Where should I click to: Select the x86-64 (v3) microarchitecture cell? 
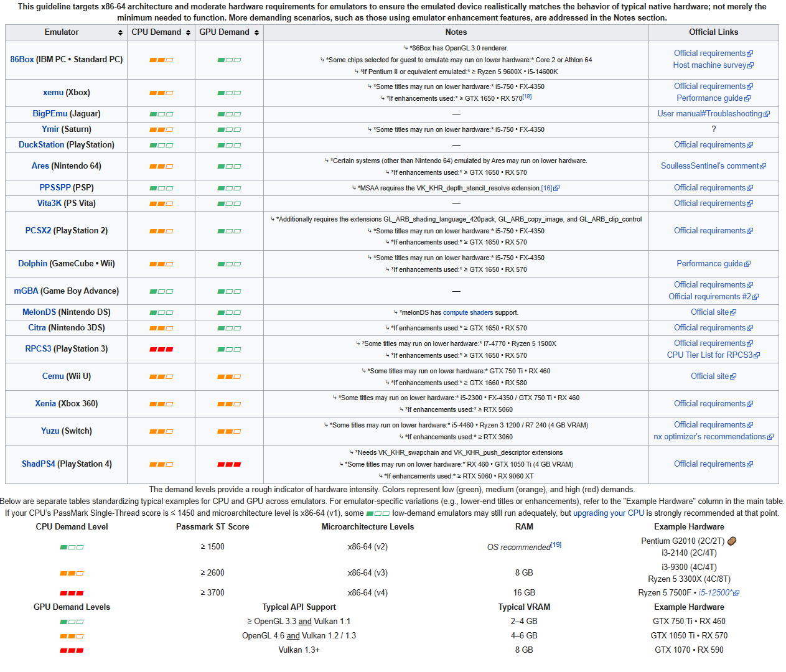(x=368, y=573)
